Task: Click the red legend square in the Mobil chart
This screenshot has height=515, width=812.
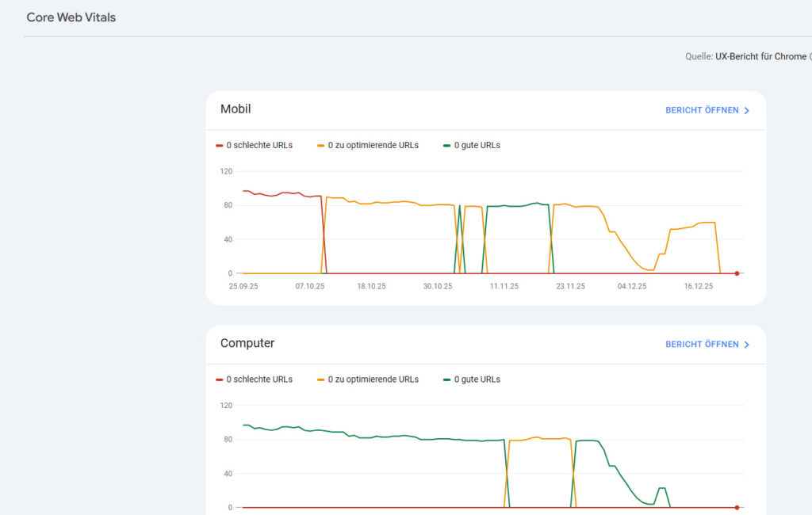Action: click(x=219, y=145)
